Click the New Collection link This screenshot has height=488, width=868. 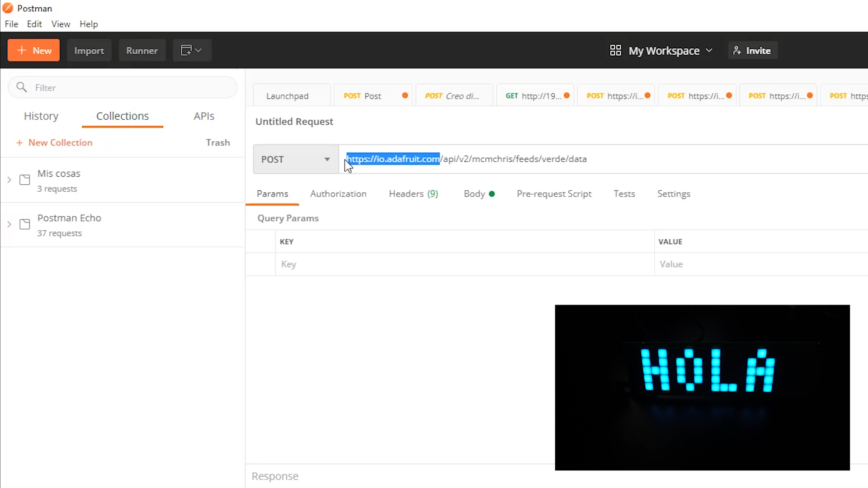[x=54, y=142]
